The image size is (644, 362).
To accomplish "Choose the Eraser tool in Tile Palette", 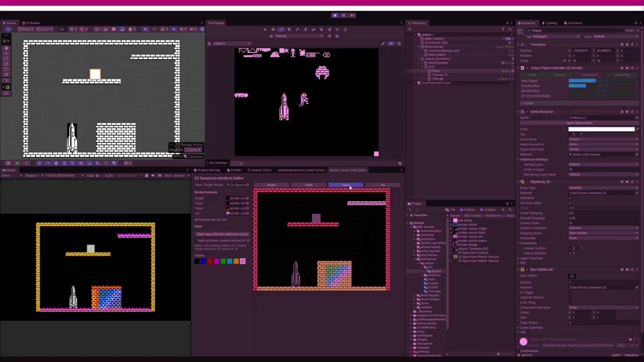I will tap(305, 29).
